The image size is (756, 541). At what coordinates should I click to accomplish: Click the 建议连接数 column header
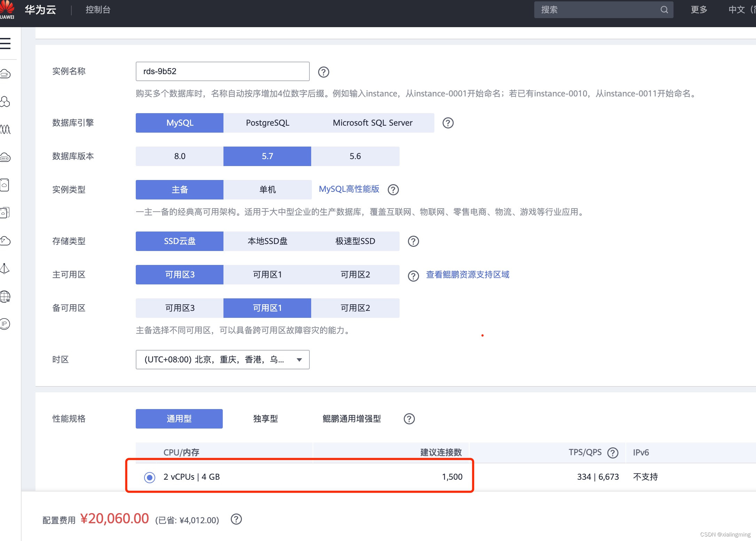tap(441, 453)
